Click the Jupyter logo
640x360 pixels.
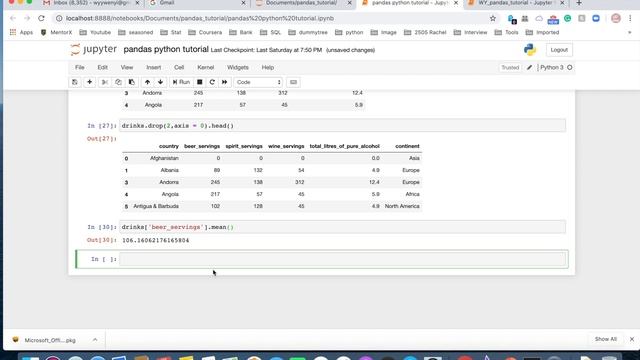93,50
